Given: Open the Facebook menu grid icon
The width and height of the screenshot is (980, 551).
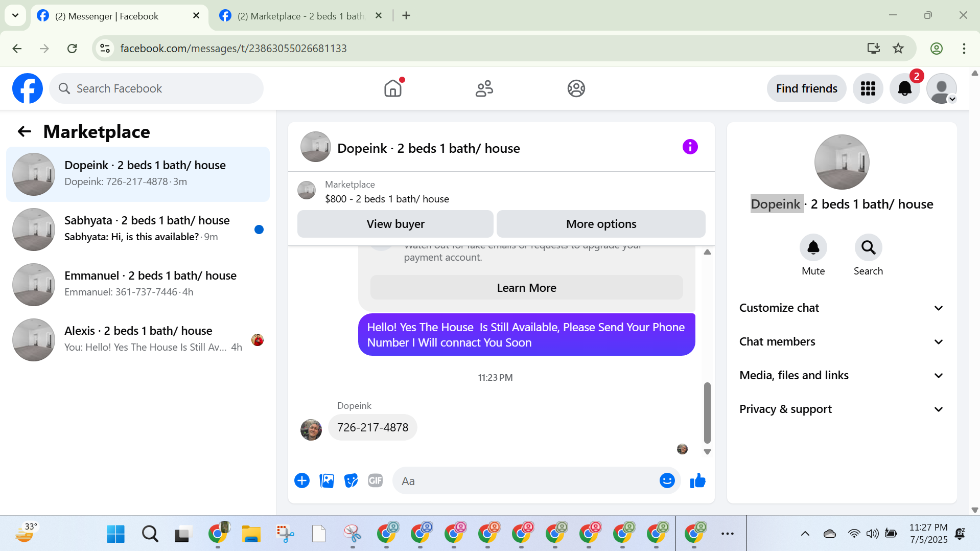Looking at the screenshot, I should (x=868, y=88).
